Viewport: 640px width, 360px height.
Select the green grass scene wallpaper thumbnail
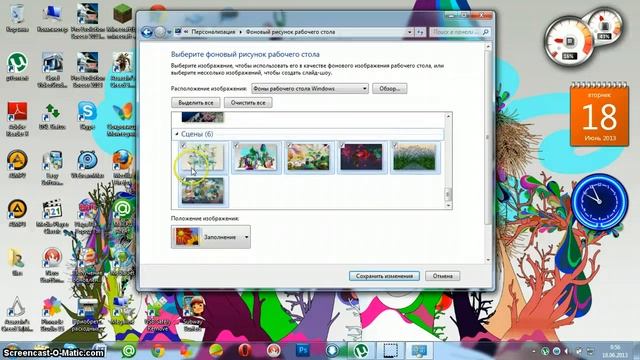click(415, 157)
